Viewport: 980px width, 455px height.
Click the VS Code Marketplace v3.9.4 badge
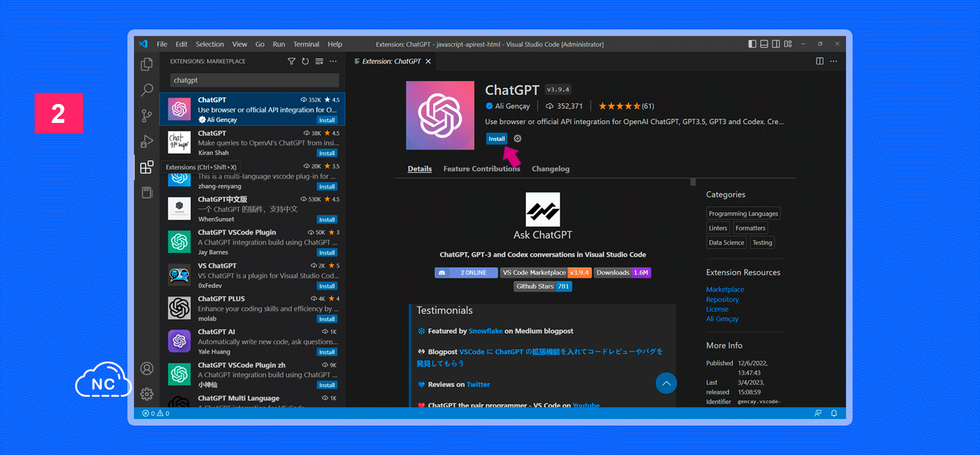546,273
